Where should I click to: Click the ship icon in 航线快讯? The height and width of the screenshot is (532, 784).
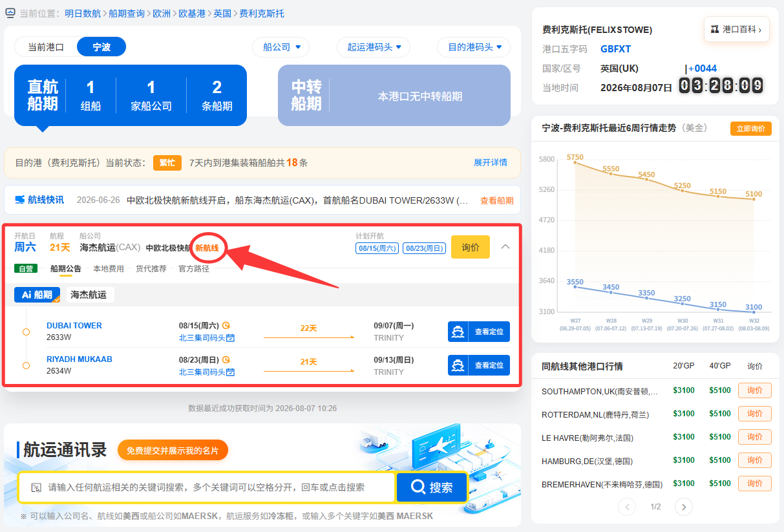click(x=20, y=200)
